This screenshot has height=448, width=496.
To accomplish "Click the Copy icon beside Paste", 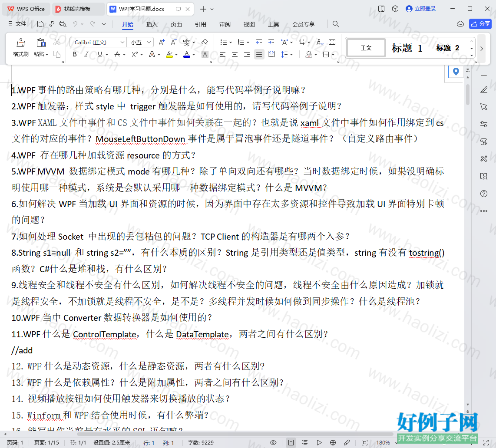I will coord(57,54).
